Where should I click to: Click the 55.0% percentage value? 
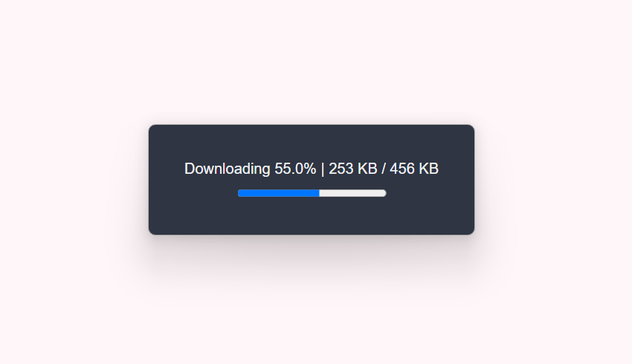295,169
